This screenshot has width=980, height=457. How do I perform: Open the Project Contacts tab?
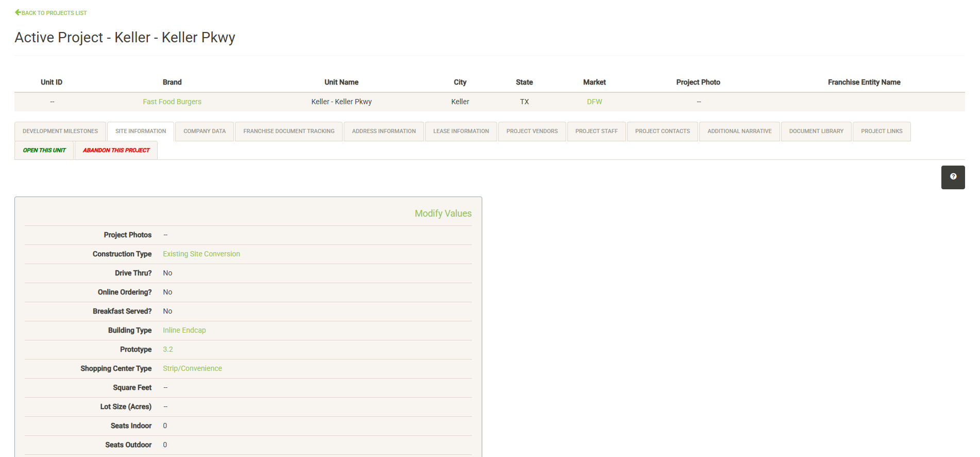tap(663, 132)
